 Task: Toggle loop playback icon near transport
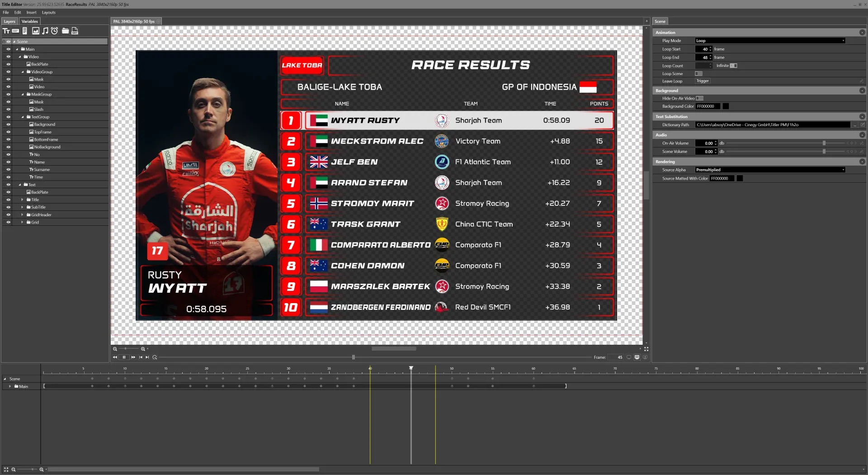(x=155, y=357)
